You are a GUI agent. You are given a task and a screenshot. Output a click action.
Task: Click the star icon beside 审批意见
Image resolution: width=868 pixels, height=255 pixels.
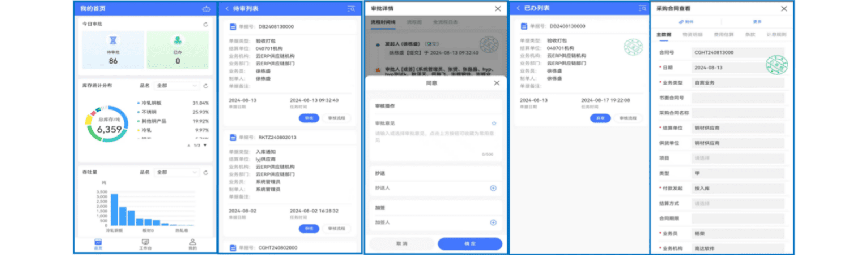tap(494, 124)
